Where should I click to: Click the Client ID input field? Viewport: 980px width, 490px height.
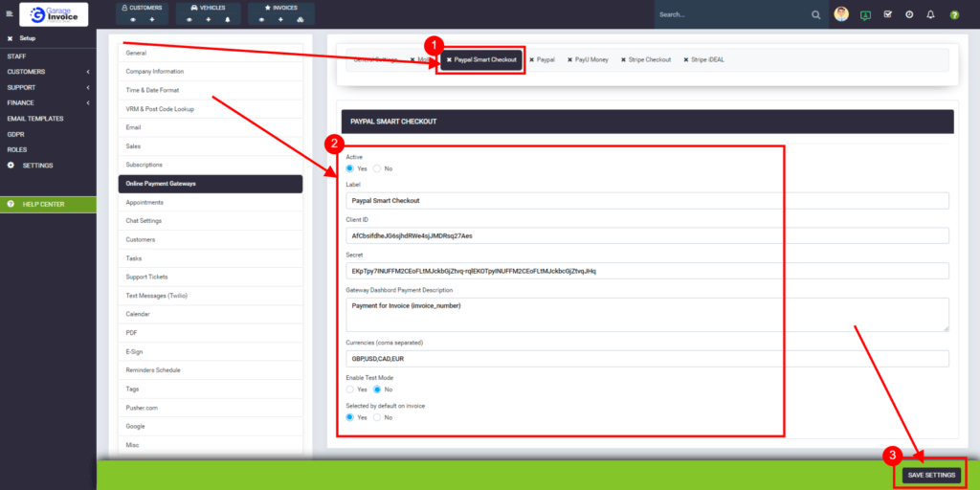[648, 235]
